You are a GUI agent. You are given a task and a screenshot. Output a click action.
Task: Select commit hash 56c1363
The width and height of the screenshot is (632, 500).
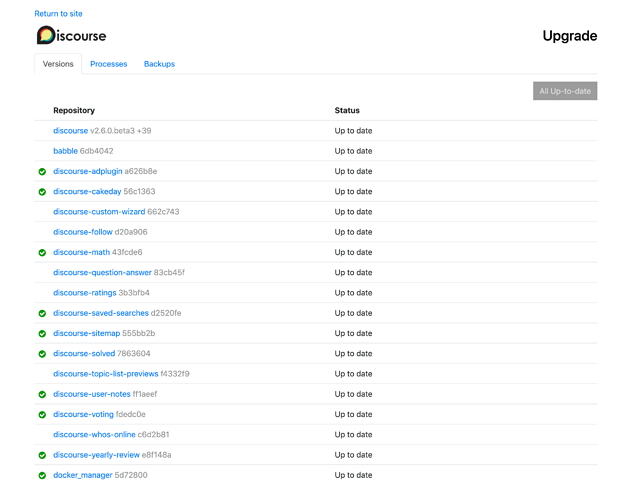click(139, 191)
